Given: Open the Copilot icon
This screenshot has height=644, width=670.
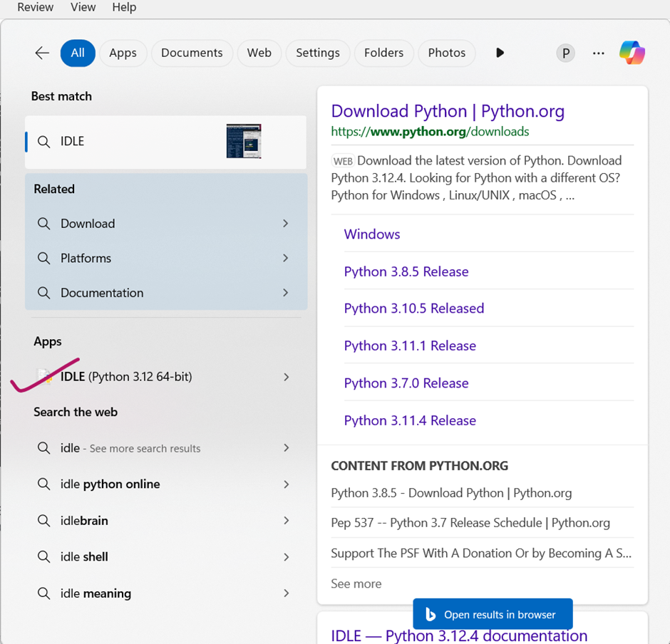Looking at the screenshot, I should 632,53.
